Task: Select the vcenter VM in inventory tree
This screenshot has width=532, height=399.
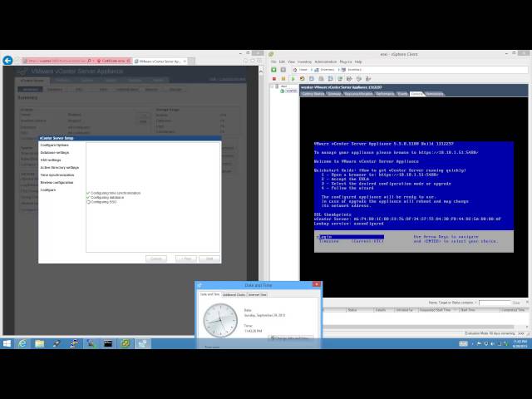Action: pos(288,91)
